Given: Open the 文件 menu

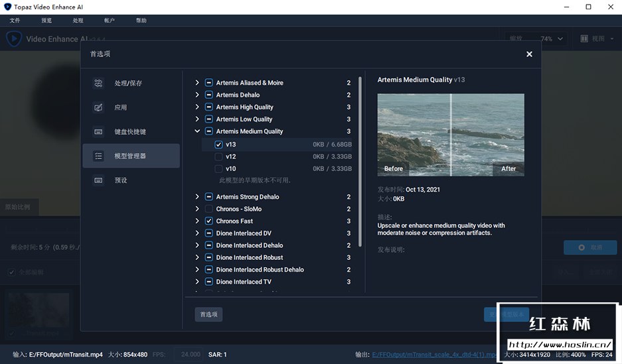Looking at the screenshot, I should pos(15,21).
